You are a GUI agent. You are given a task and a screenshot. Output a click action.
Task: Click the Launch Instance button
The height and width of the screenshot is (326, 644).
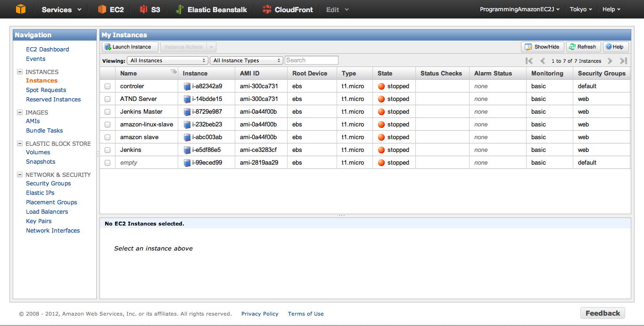click(127, 47)
